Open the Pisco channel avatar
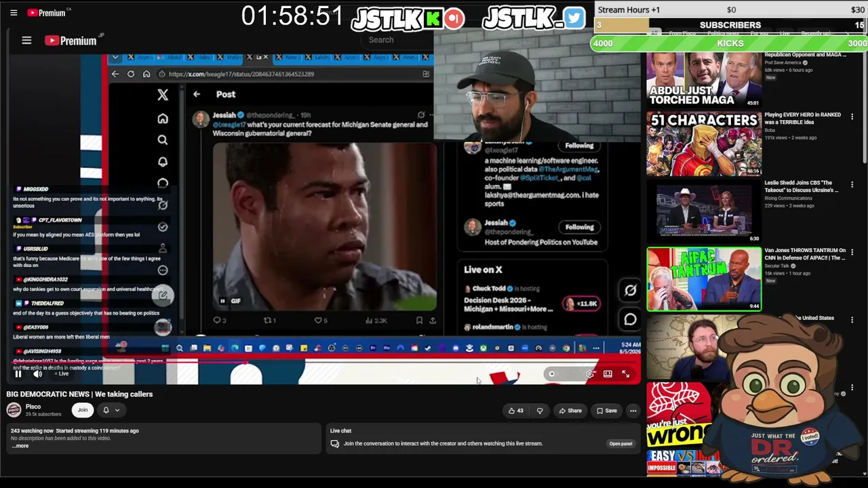 coord(14,410)
